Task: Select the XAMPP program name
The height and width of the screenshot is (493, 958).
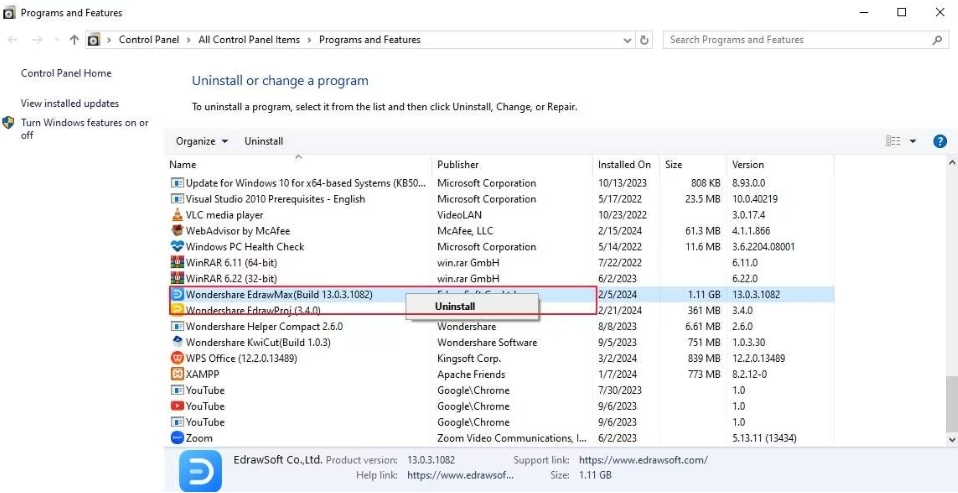Action: pyautogui.click(x=202, y=374)
